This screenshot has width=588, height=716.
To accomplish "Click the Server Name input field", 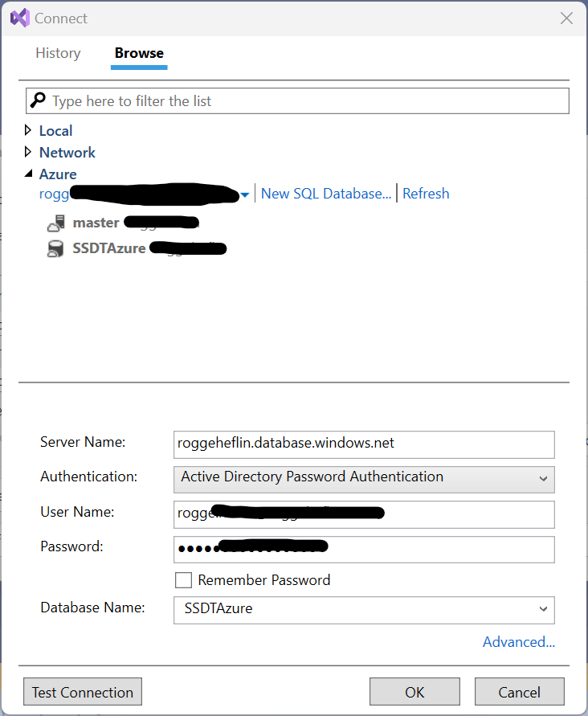I will tap(364, 444).
